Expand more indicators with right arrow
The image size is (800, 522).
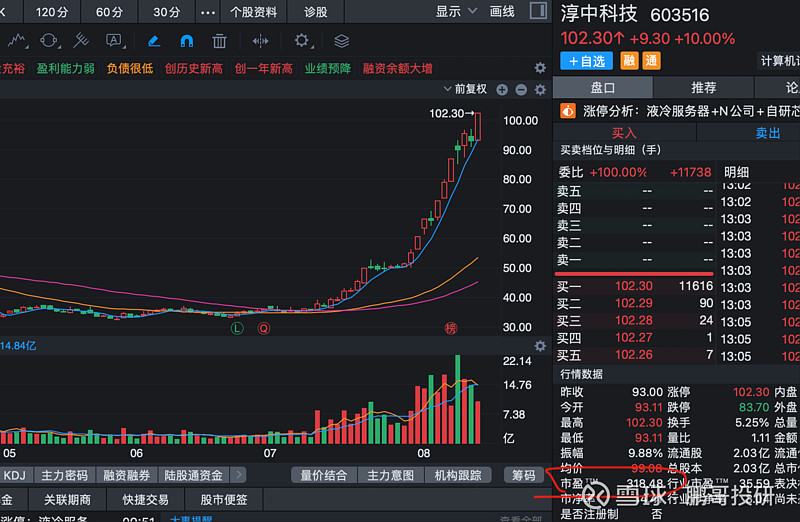tap(238, 475)
